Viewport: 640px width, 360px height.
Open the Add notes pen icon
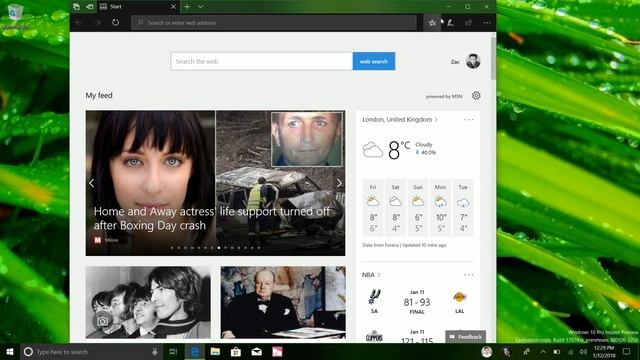click(450, 23)
